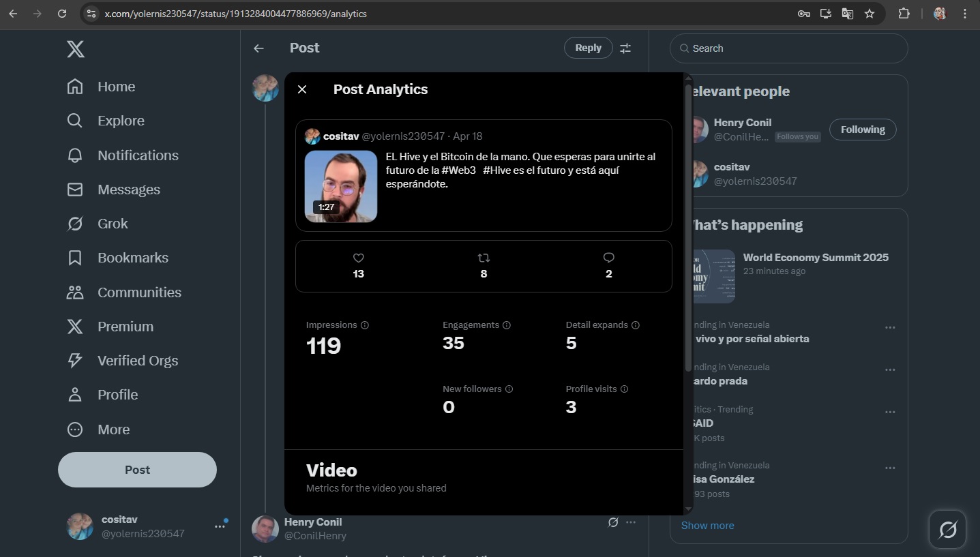Click the Engagements info icon
Viewport: 980px width, 557px height.
507,325
